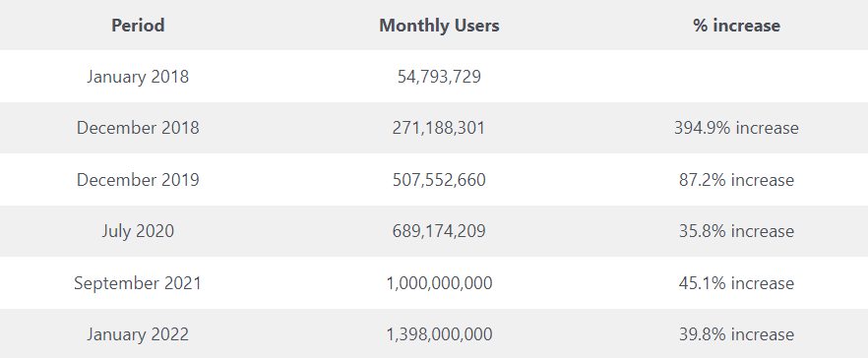Image resolution: width=868 pixels, height=358 pixels.
Task: Click the 394.9% increase cell
Action: click(x=736, y=128)
